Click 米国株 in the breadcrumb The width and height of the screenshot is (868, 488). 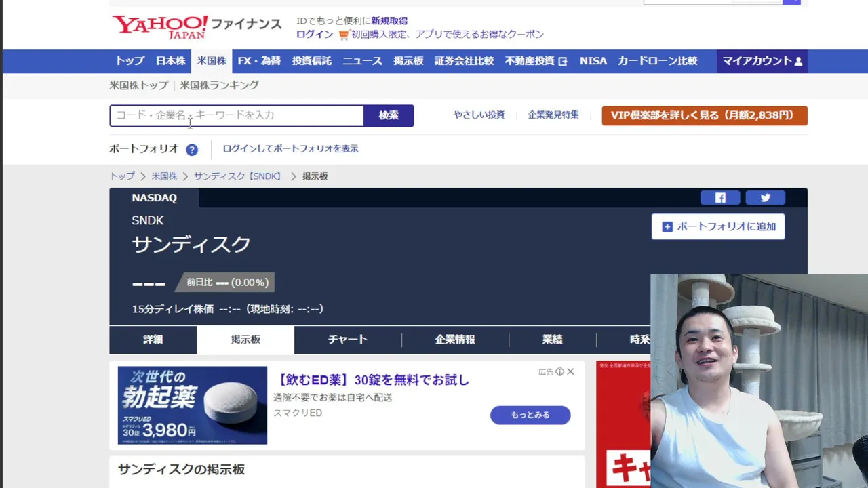point(164,176)
